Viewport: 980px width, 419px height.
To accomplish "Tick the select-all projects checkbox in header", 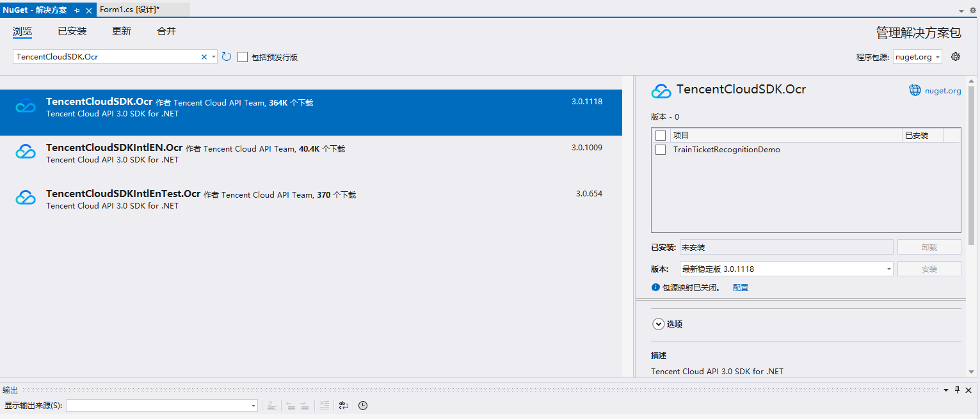I will pyautogui.click(x=661, y=136).
